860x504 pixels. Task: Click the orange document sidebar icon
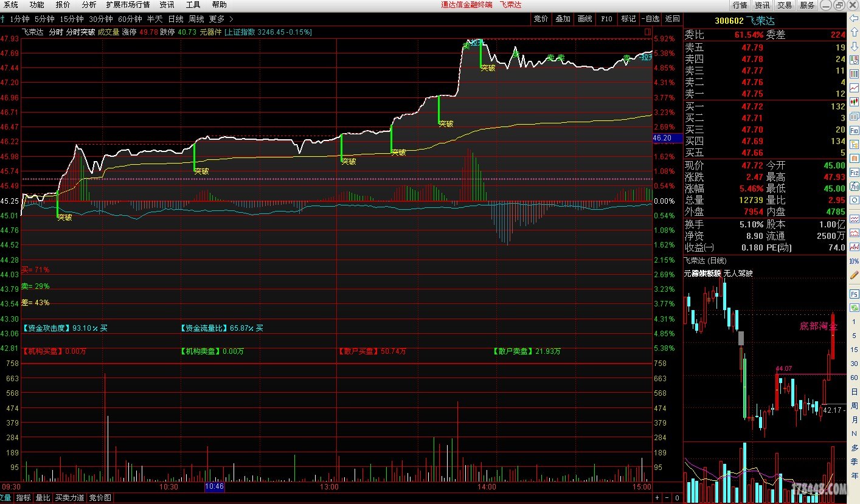[x=855, y=158]
